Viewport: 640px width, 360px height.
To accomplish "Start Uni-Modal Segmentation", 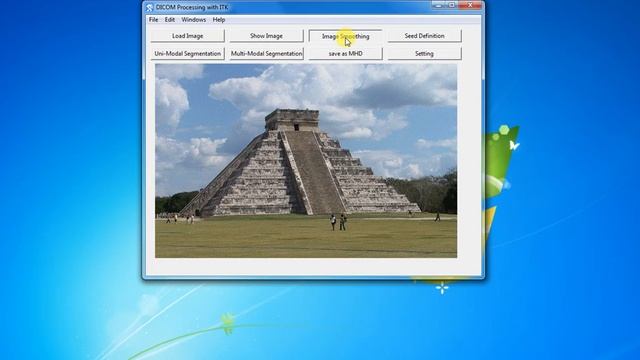I will click(x=187, y=53).
